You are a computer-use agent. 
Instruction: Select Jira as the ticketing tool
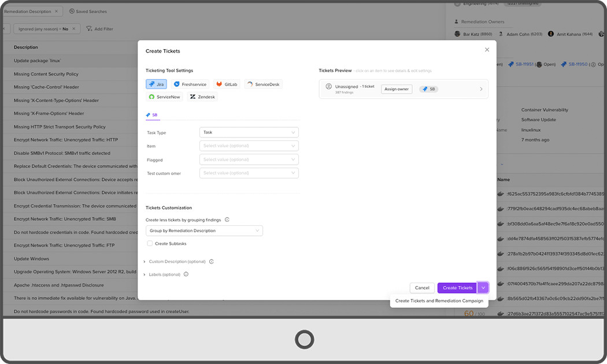(x=157, y=84)
